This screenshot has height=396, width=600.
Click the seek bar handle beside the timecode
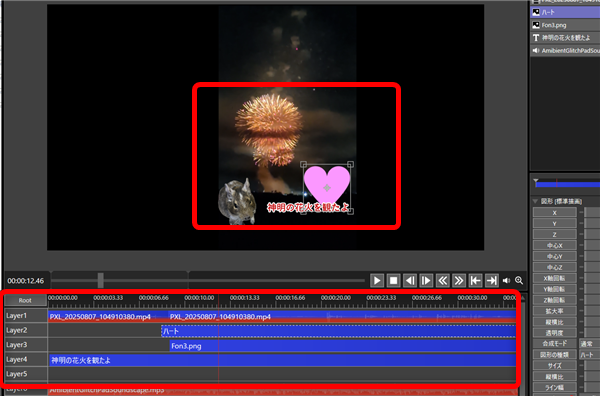[101, 280]
